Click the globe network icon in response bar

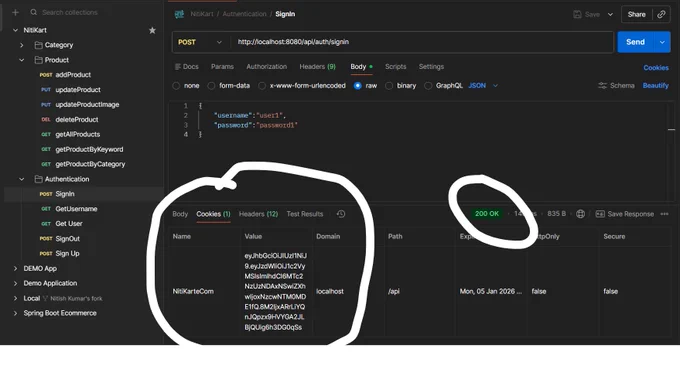pyautogui.click(x=580, y=214)
